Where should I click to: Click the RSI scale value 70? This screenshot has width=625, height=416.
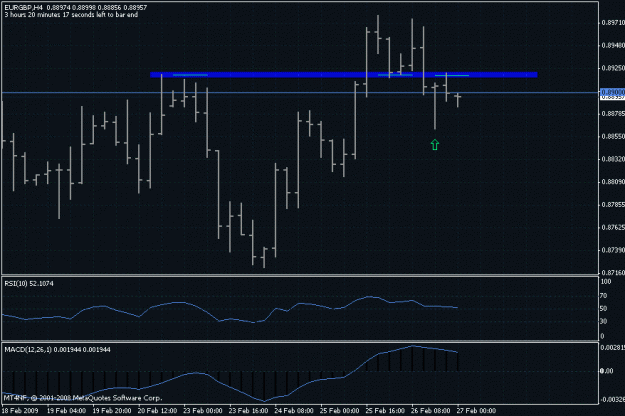click(x=604, y=296)
